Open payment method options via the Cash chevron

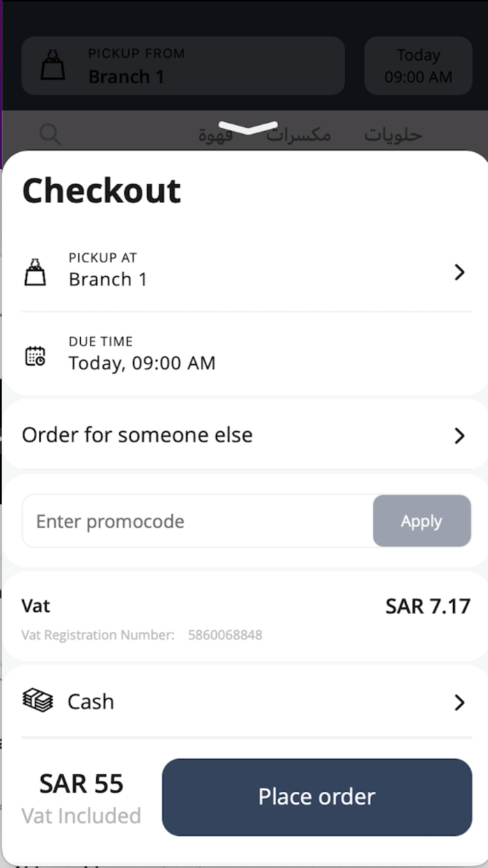tap(459, 702)
